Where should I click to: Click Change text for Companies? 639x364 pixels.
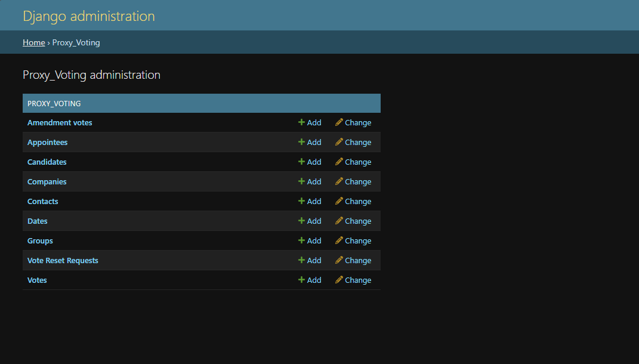click(358, 182)
